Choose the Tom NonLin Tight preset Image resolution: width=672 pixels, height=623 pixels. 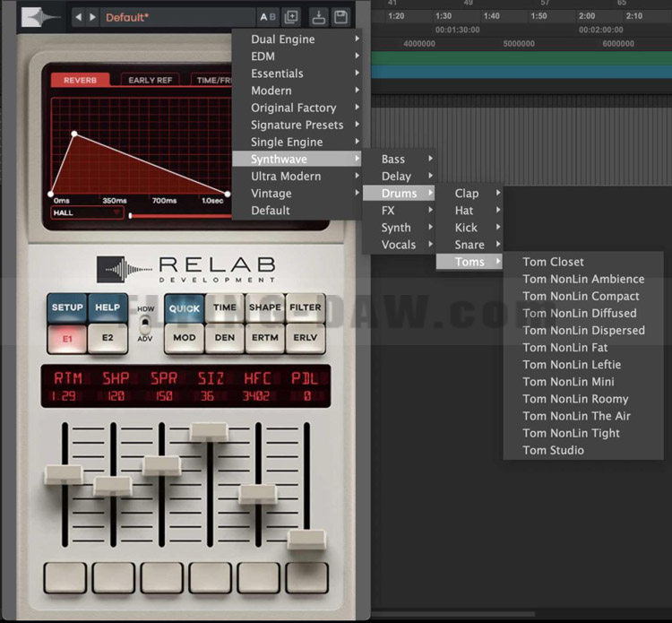pos(583,434)
